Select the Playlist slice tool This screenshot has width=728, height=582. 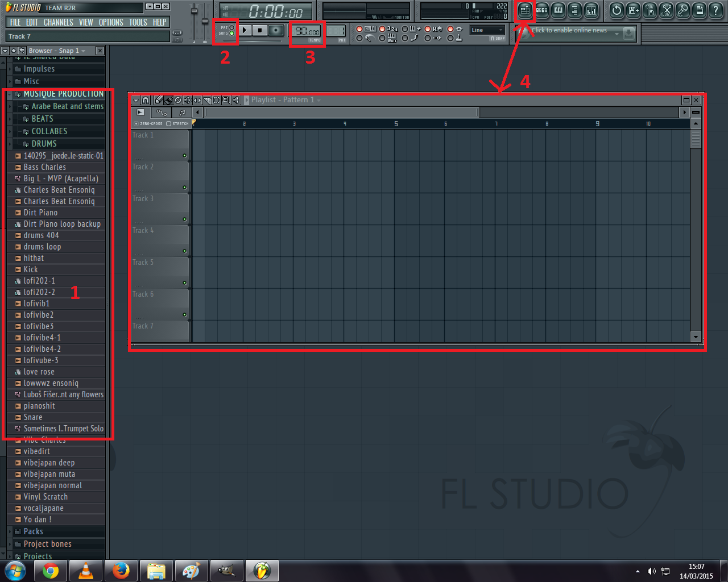pyautogui.click(x=207, y=100)
